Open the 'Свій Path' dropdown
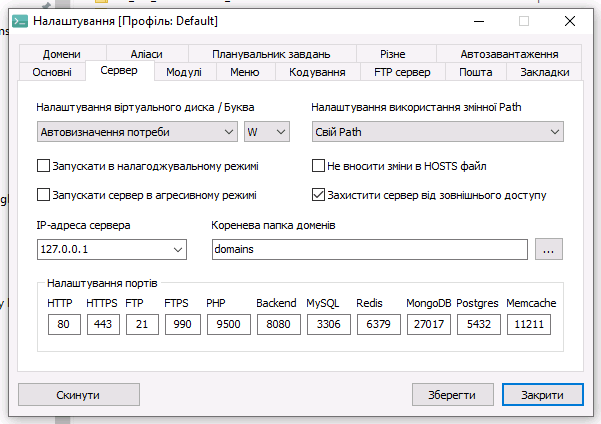 436,132
